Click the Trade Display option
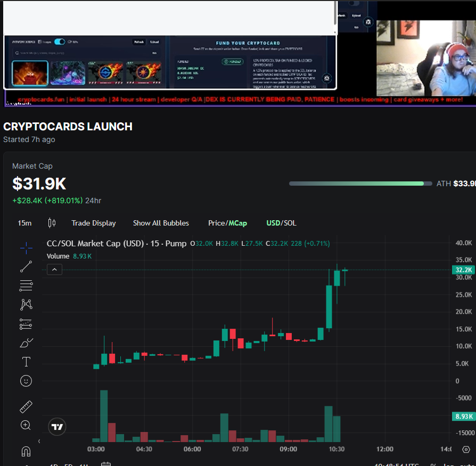Image resolution: width=476 pixels, height=466 pixels. tap(94, 223)
